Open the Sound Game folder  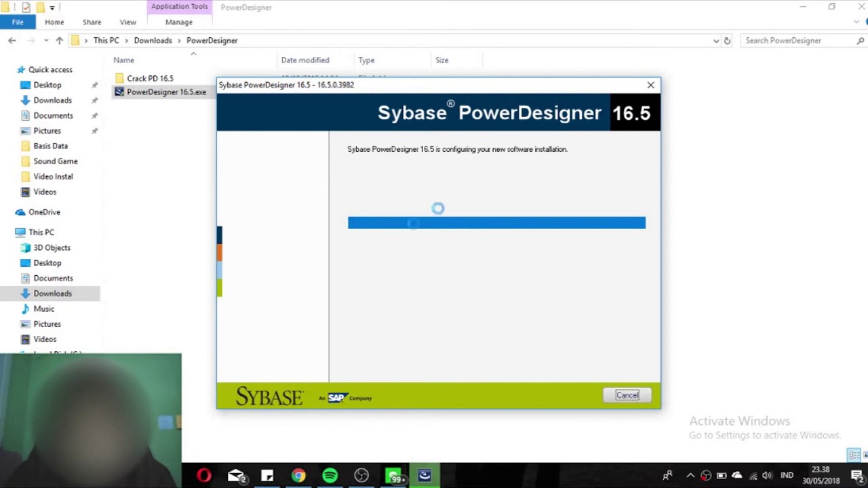(x=56, y=161)
